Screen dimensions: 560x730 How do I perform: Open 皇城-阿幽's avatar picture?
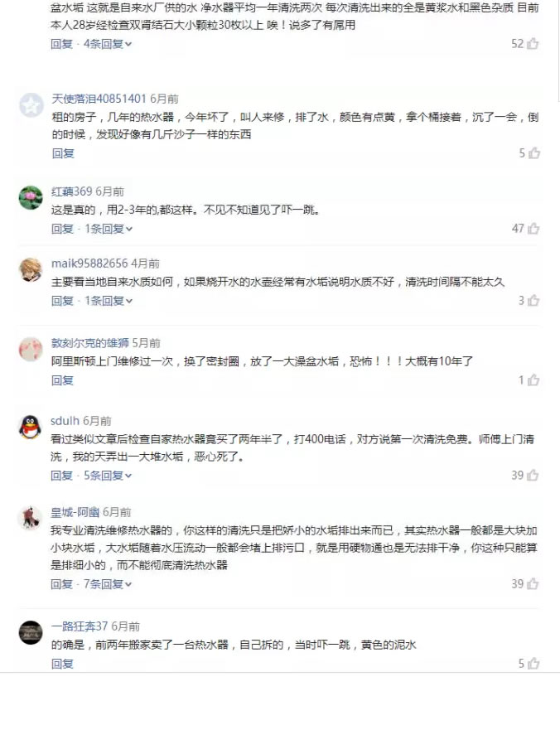pyautogui.click(x=31, y=519)
